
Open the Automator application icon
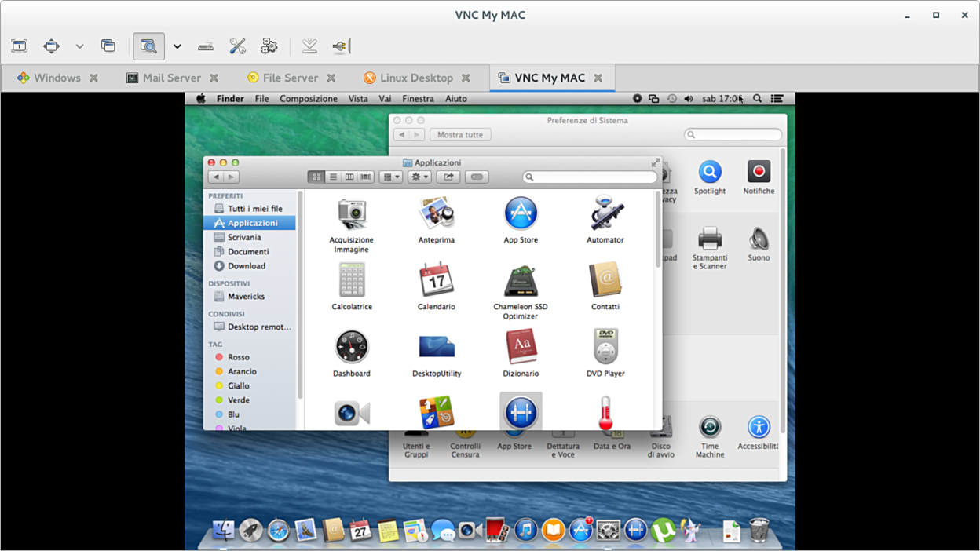[605, 213]
